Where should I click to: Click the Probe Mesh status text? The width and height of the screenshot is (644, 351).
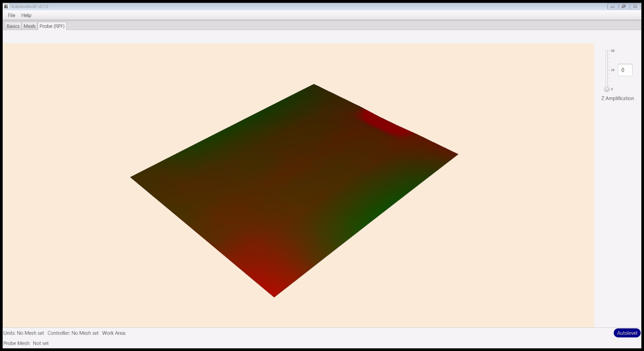(x=26, y=343)
